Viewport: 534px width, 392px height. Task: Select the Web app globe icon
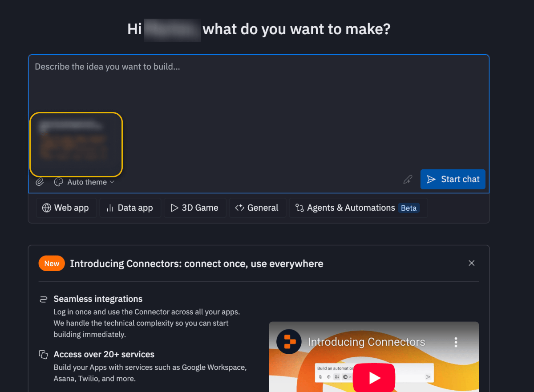click(47, 208)
